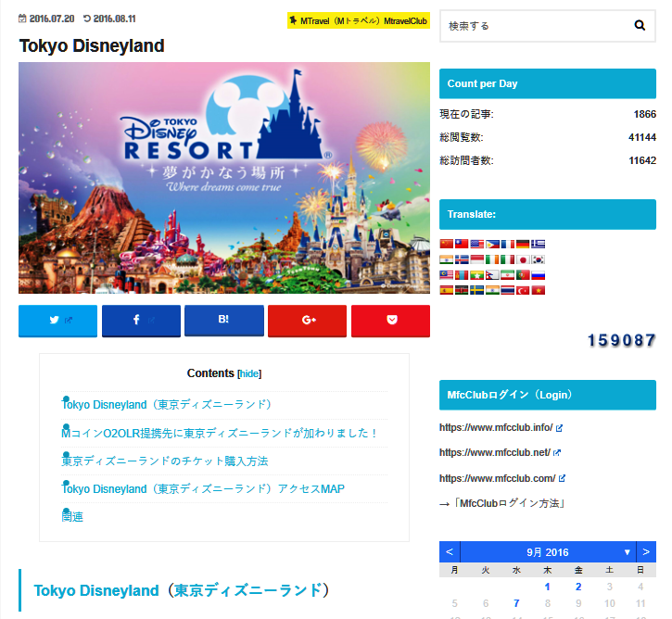Translate page using Iceland flag

pos(462,259)
